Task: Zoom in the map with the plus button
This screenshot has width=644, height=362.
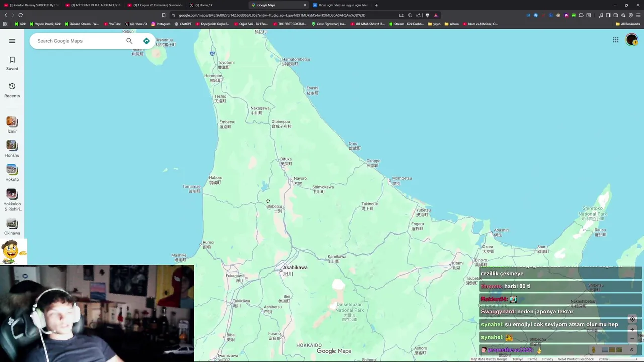Action: 632,329
